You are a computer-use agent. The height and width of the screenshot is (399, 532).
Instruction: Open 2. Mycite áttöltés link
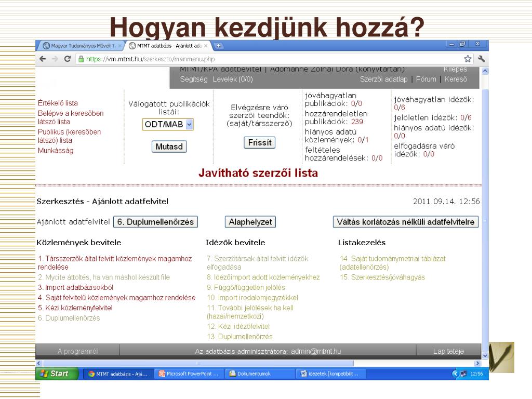[x=104, y=277]
